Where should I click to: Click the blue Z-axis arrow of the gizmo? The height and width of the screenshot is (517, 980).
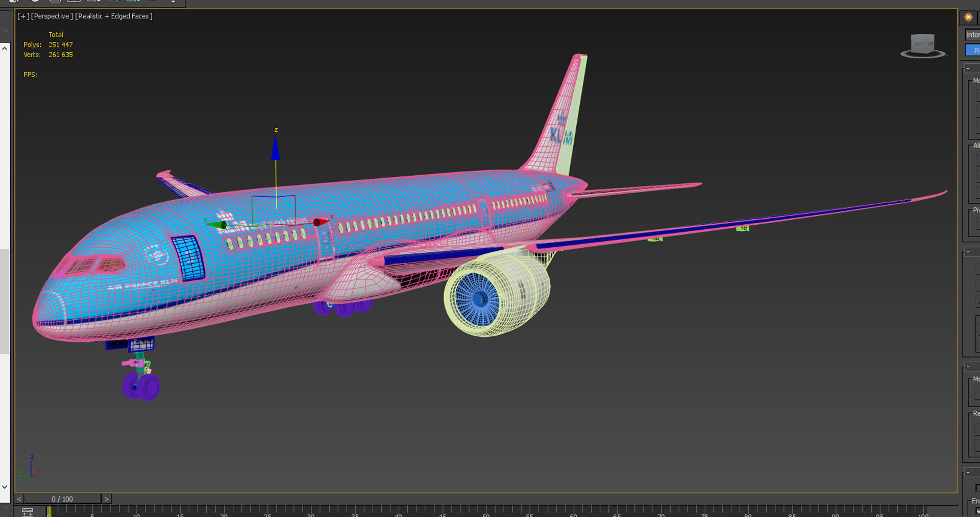pos(276,149)
